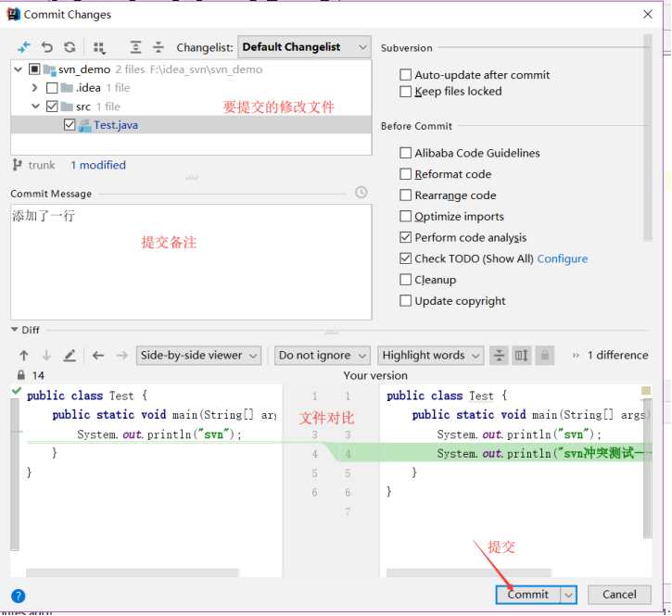Click the yellow inspection marker in right diff
672x616 pixels.
pyautogui.click(x=646, y=391)
